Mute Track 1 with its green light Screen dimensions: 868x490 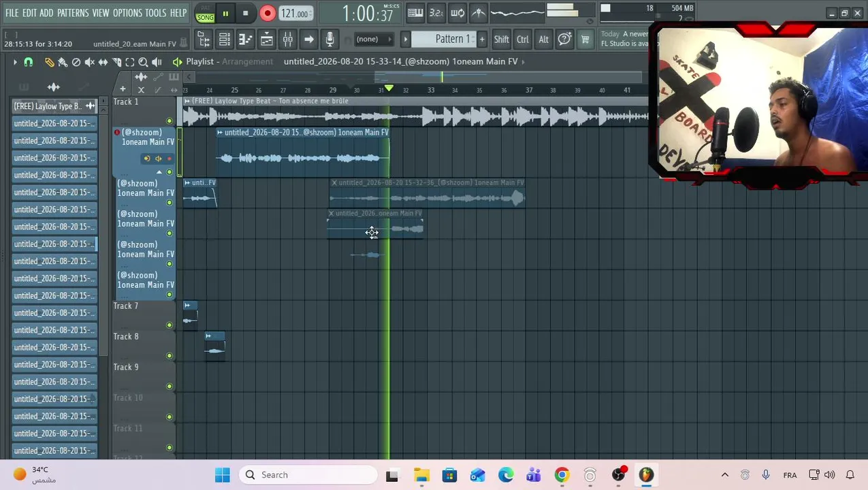(x=170, y=121)
